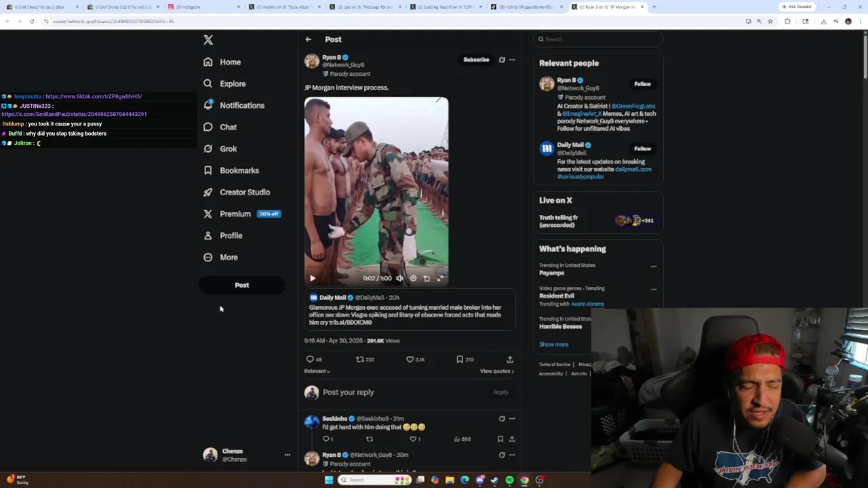868x488 pixels.
Task: Click the Ask Gemini button
Action: coord(796,7)
